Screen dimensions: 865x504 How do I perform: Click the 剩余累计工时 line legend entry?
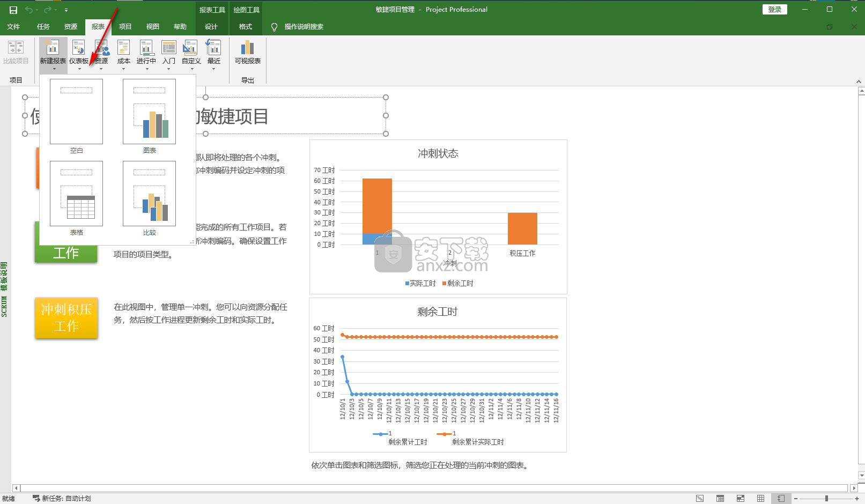tap(401, 438)
